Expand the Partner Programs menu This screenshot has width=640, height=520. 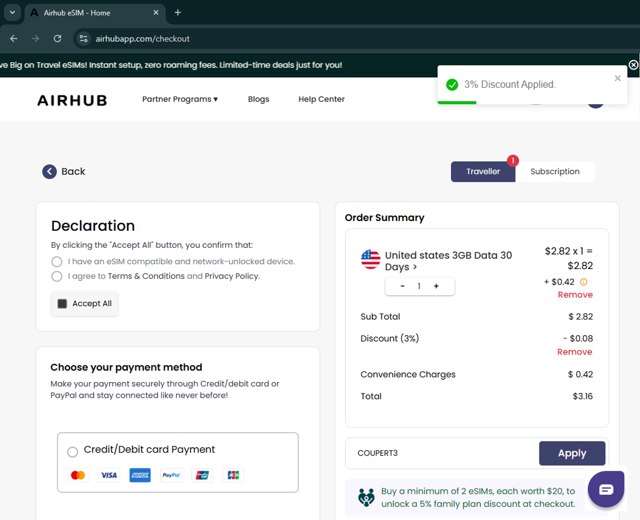180,99
